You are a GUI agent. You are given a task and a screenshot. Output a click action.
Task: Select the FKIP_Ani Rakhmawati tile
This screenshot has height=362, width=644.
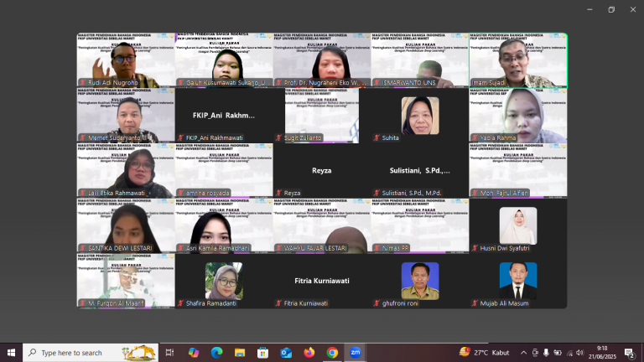224,116
